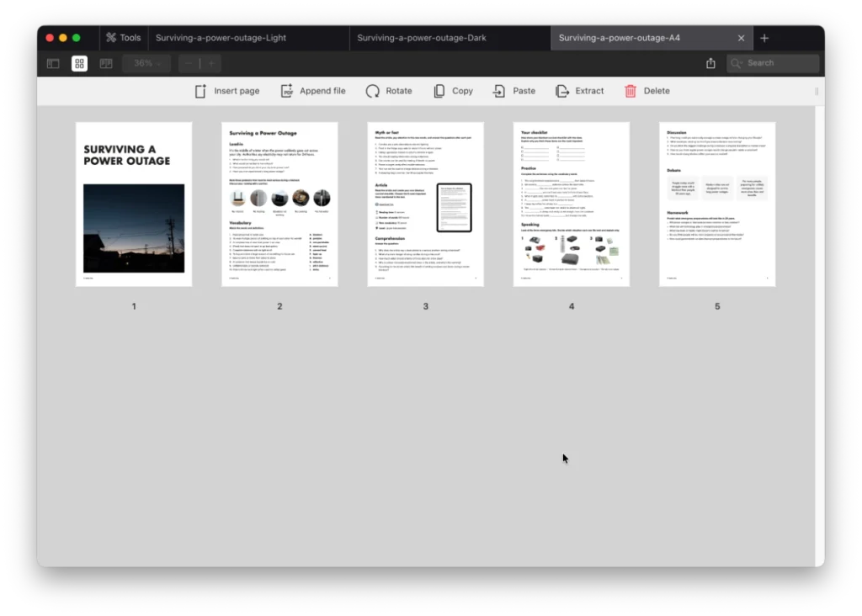Click the Append file PDF icon

click(x=287, y=91)
